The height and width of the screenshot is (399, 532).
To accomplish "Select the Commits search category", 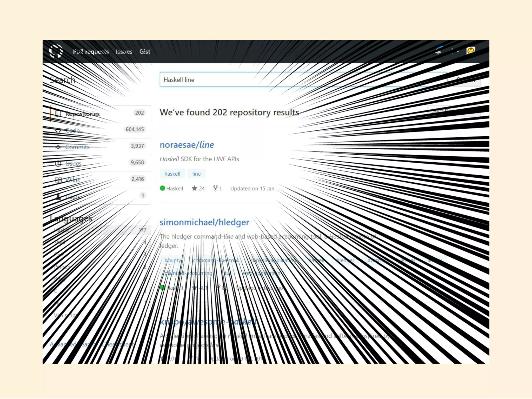I will pos(77,147).
